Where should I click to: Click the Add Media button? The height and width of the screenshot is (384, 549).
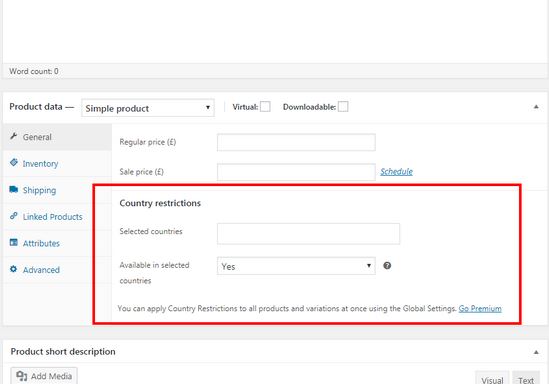click(44, 376)
